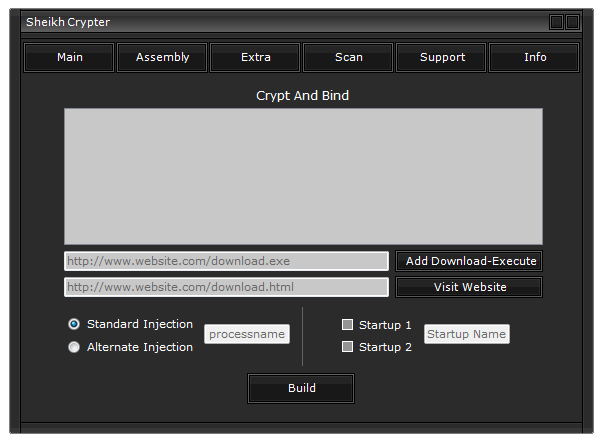Click into the processname text field
The height and width of the screenshot is (443, 605).
pos(247,334)
